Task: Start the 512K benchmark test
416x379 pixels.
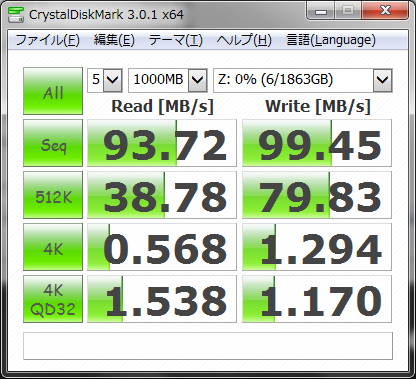Action: click(x=53, y=195)
